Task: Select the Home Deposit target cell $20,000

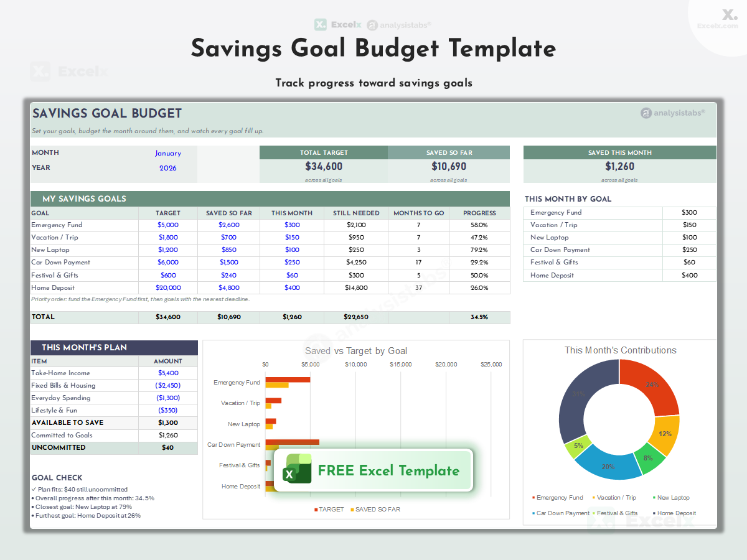Action: pos(168,287)
